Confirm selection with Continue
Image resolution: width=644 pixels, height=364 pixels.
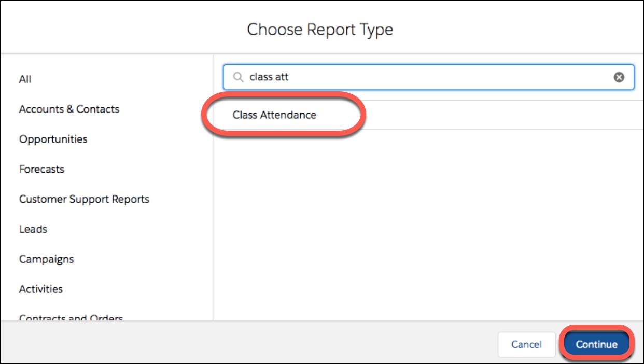pyautogui.click(x=597, y=343)
